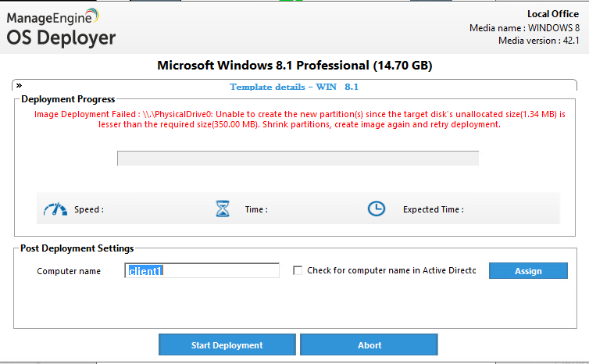Click the Local Office label
Image resolution: width=589 pixels, height=364 pixels.
click(x=553, y=14)
